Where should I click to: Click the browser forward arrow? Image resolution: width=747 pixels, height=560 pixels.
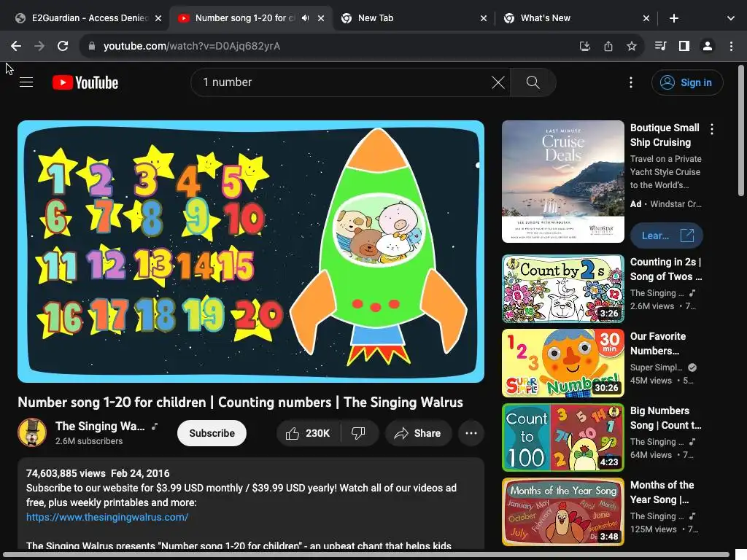39,46
